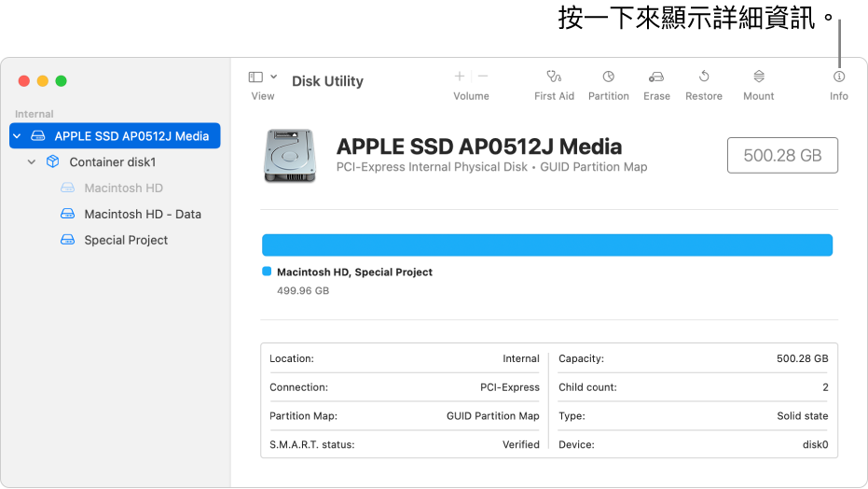Open the sidebar View options icon
This screenshot has height=489, width=868.
(255, 77)
